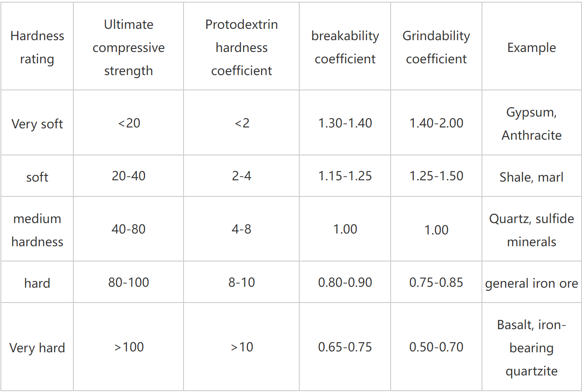
Task: Select the "breakability coefficient" header cell
Action: (x=345, y=47)
